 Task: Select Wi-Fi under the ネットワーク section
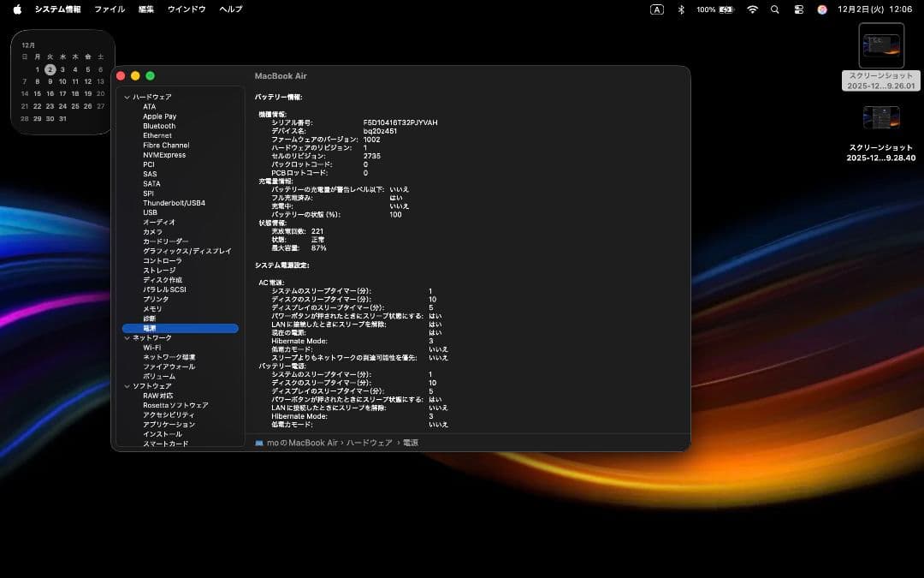pos(154,347)
